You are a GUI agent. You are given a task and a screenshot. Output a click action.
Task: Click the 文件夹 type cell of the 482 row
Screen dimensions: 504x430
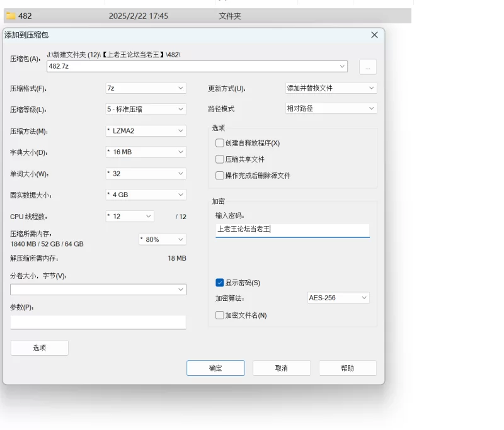(x=230, y=16)
